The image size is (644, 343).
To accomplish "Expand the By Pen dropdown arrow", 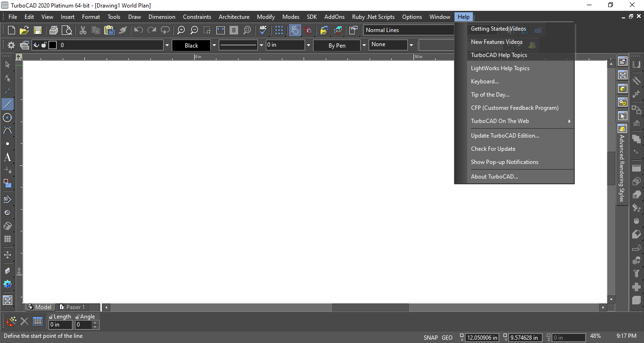I will point(364,45).
